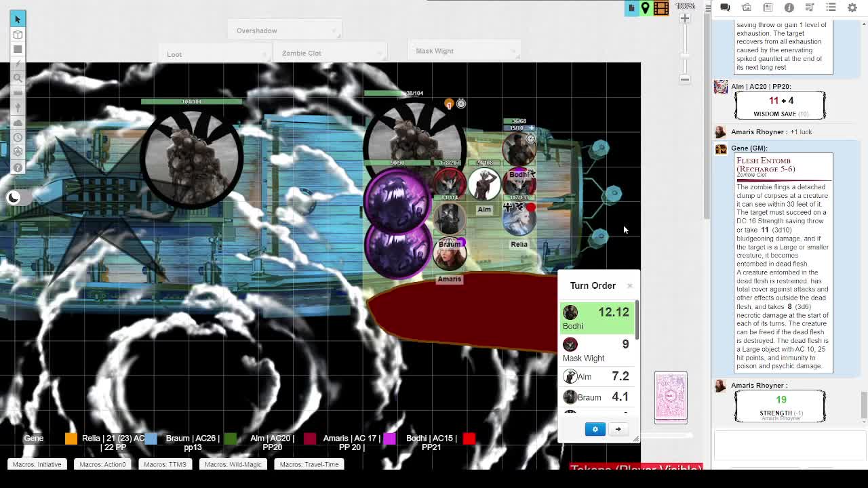
Task: Select the lightning bolt effects tool
Action: tap(18, 64)
